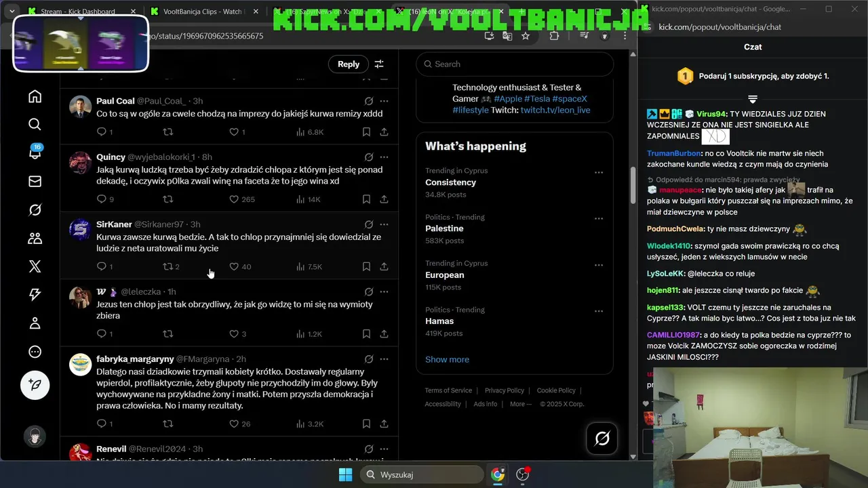Click the compose post button
The width and height of the screenshot is (868, 488).
[x=35, y=386]
